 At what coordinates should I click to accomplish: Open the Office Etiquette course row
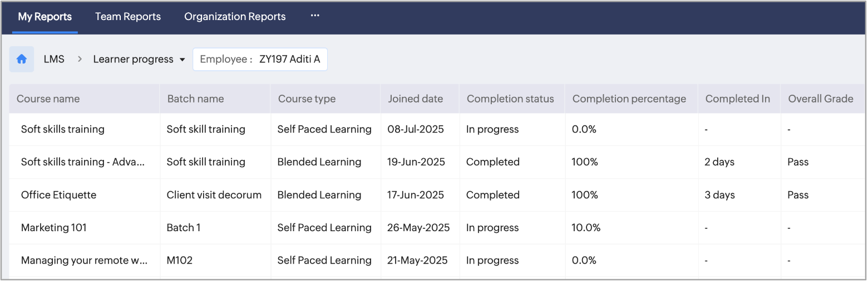coord(58,195)
